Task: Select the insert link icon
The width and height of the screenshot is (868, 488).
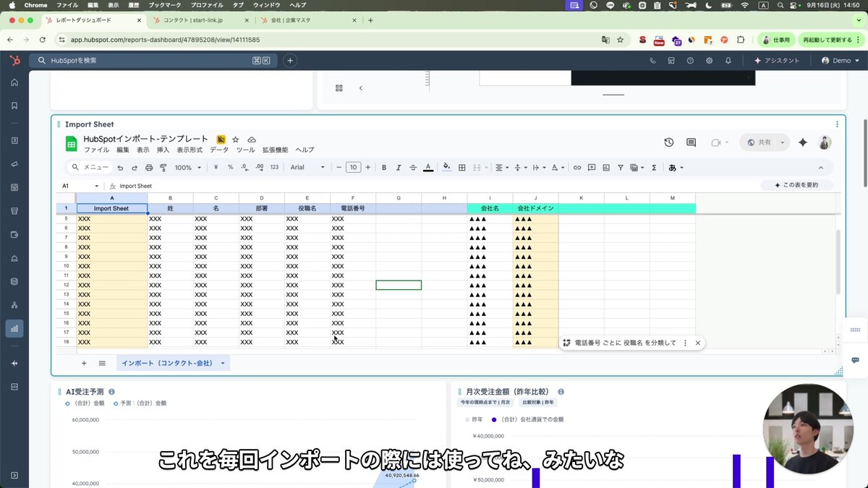Action: 576,167
